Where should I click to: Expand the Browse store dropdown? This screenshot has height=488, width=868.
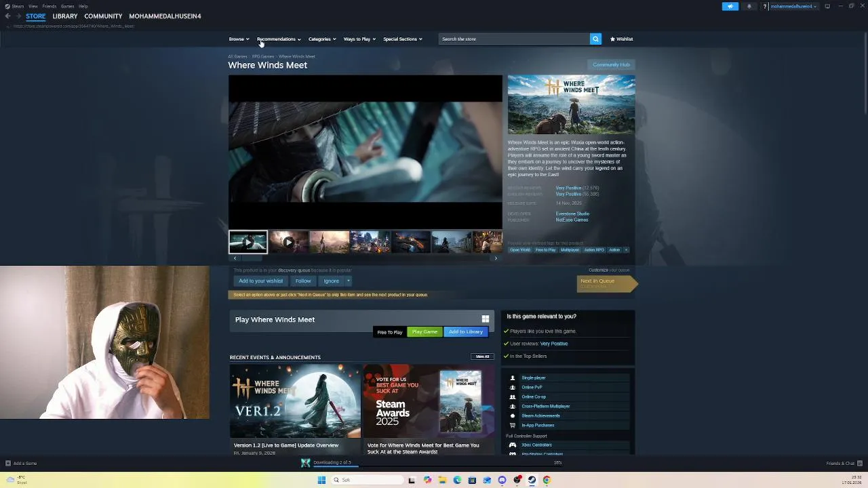(239, 39)
